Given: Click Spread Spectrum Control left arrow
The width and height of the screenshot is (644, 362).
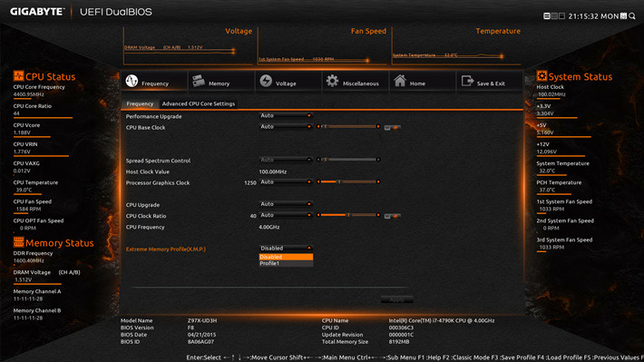Looking at the screenshot, I should click(x=317, y=160).
